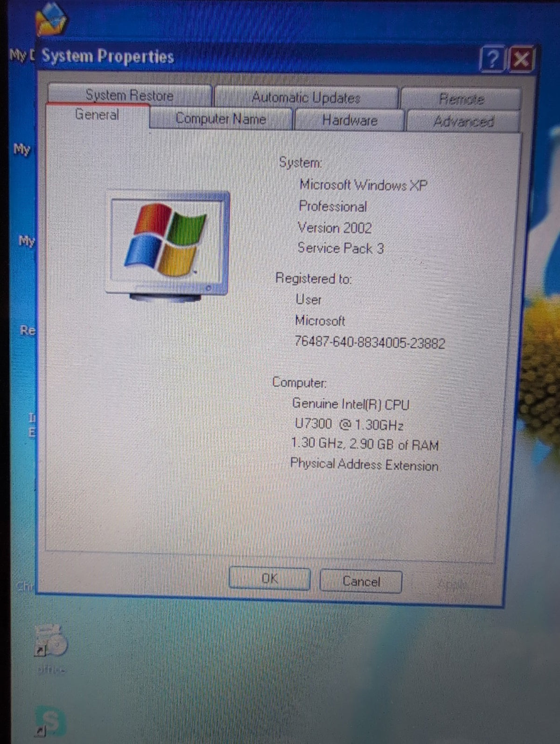Click the U7300 @ 1.30GHz line
Image resolution: width=560 pixels, height=744 pixels.
349,424
